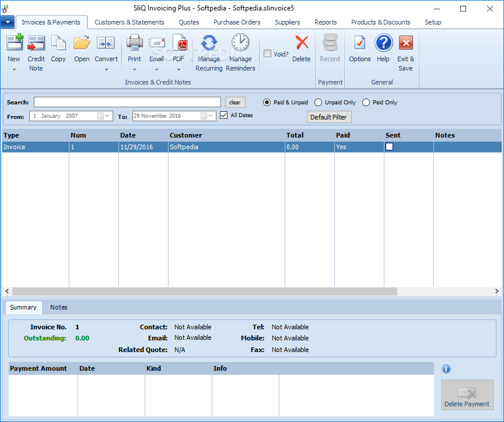Screen dimensions: 504x422
Task: Click the scroll right arrow
Action: [x=496, y=291]
